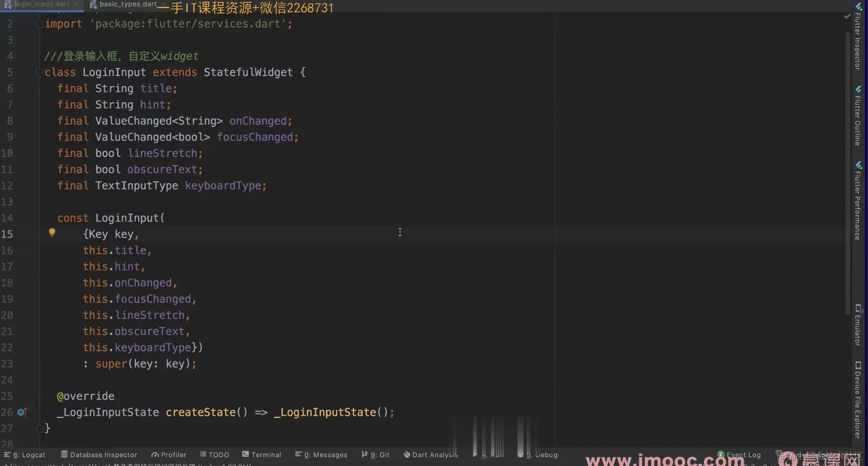Click the editor vertical scrollbar

click(847, 173)
